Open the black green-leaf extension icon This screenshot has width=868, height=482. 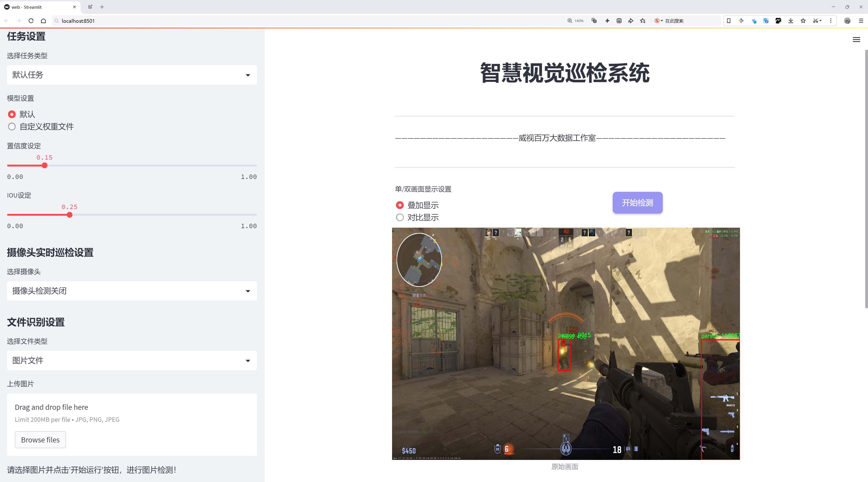tap(778, 20)
